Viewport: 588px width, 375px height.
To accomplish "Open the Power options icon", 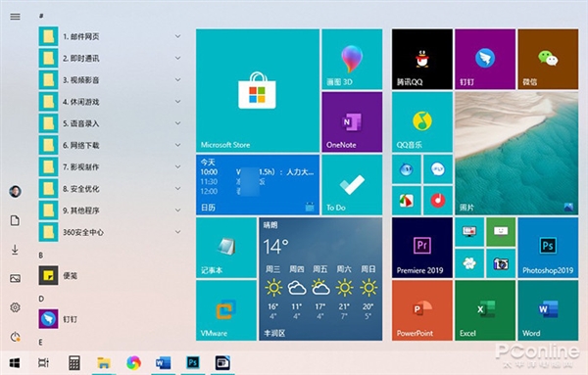I will point(15,337).
